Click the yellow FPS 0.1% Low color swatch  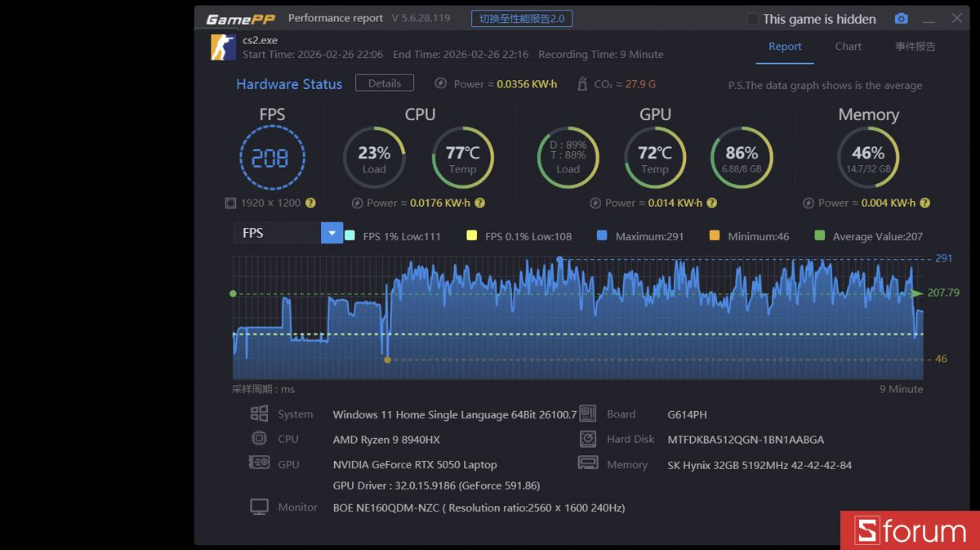(x=470, y=236)
